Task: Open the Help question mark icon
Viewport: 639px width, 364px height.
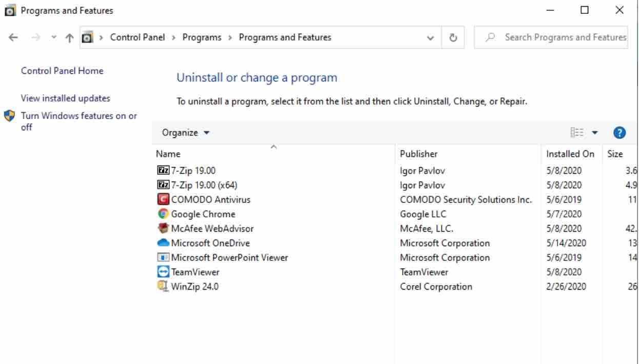Action: [618, 132]
